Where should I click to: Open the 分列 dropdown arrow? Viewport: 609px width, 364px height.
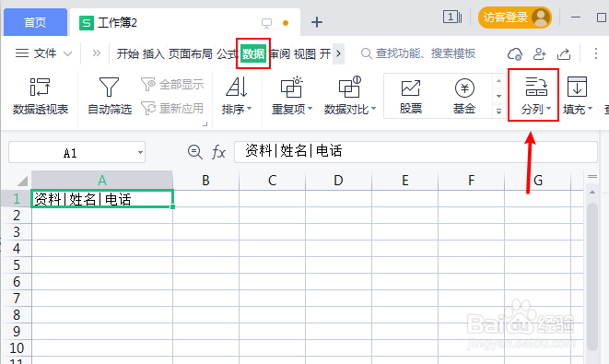click(x=549, y=109)
